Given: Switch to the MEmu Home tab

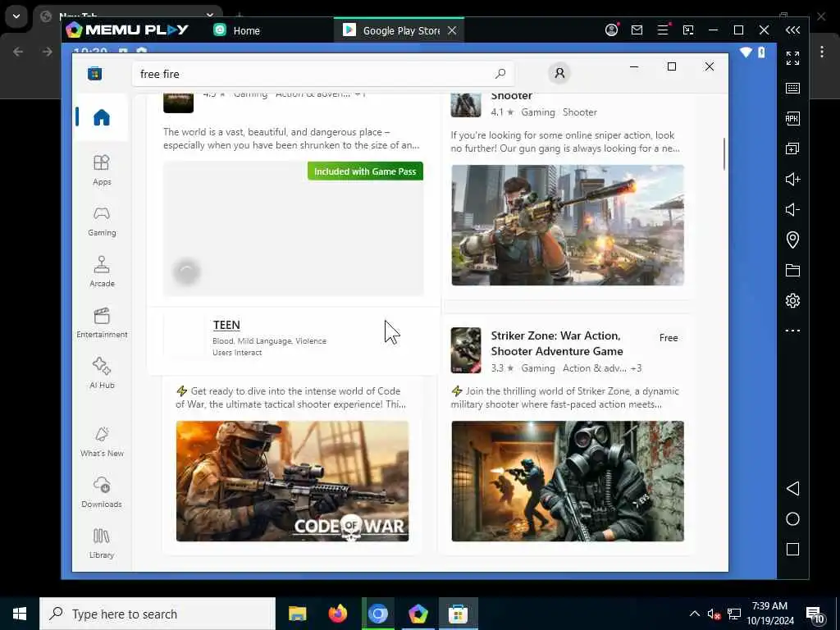Looking at the screenshot, I should coord(237,30).
